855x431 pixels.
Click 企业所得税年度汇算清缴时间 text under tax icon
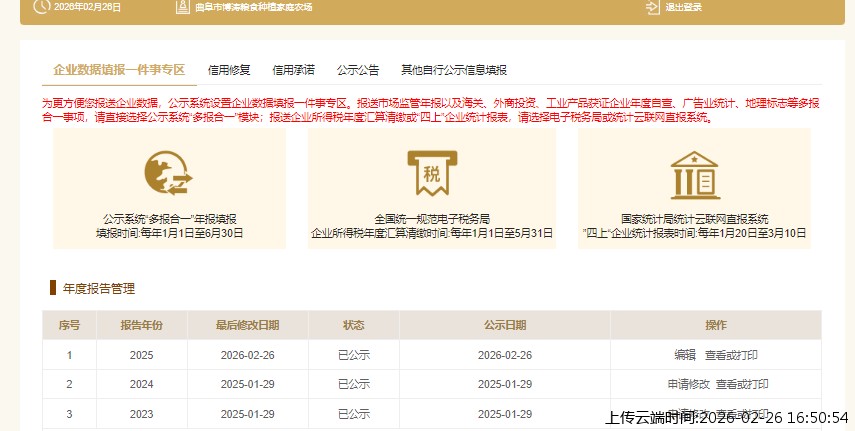tap(432, 233)
